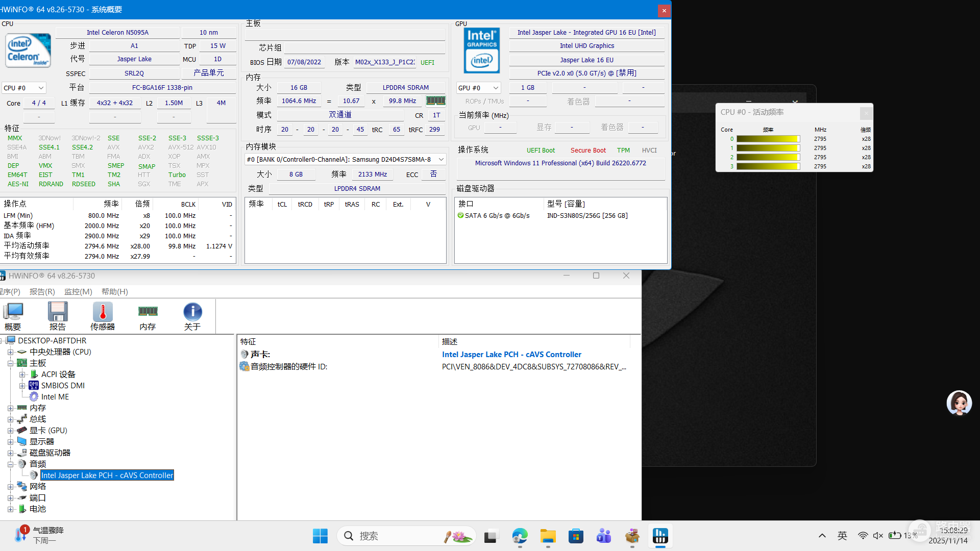Click the 报告 report floppy icon

[58, 316]
